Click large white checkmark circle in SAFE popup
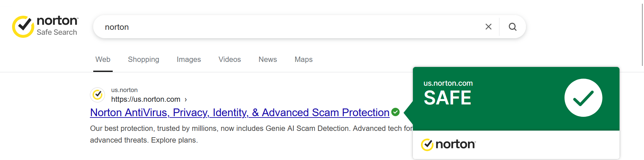Screen dimensions: 644x160 pyautogui.click(x=583, y=98)
